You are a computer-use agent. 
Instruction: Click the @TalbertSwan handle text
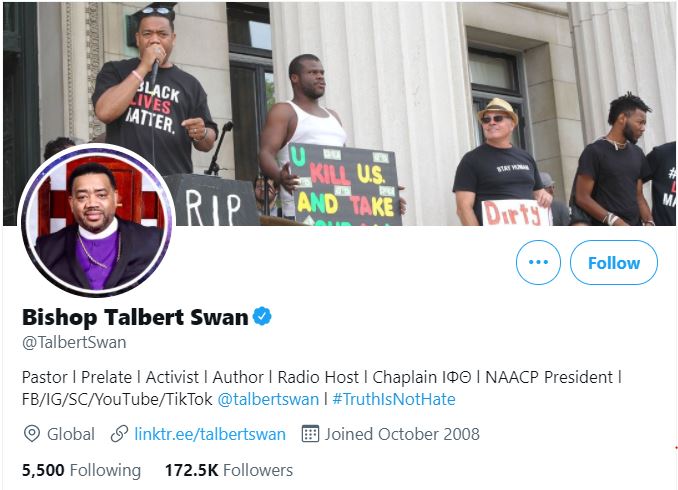point(74,342)
